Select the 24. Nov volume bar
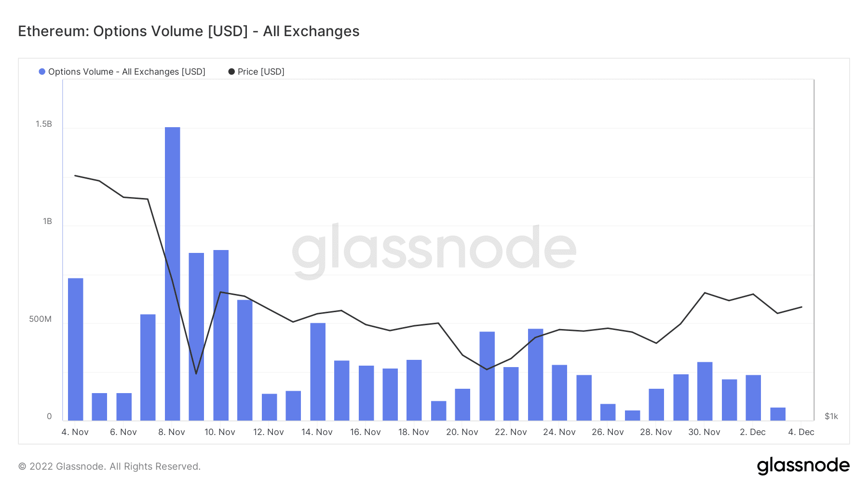This screenshot has height=488, width=868. [x=559, y=393]
